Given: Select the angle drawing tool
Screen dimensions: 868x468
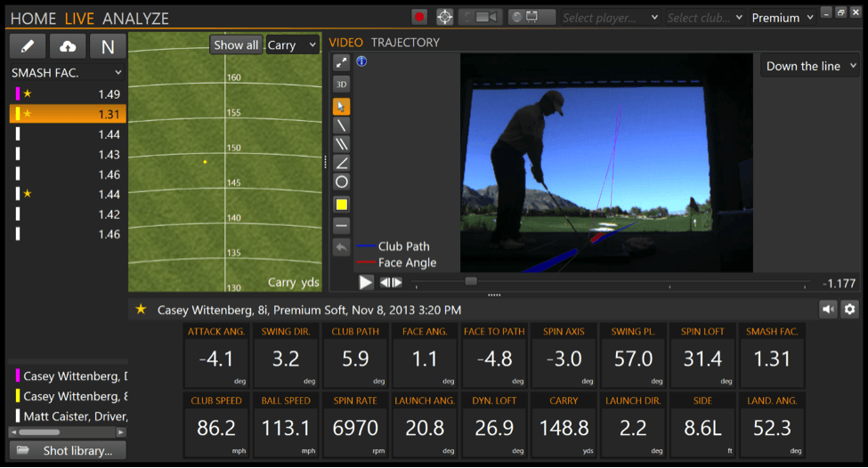Looking at the screenshot, I should (341, 163).
